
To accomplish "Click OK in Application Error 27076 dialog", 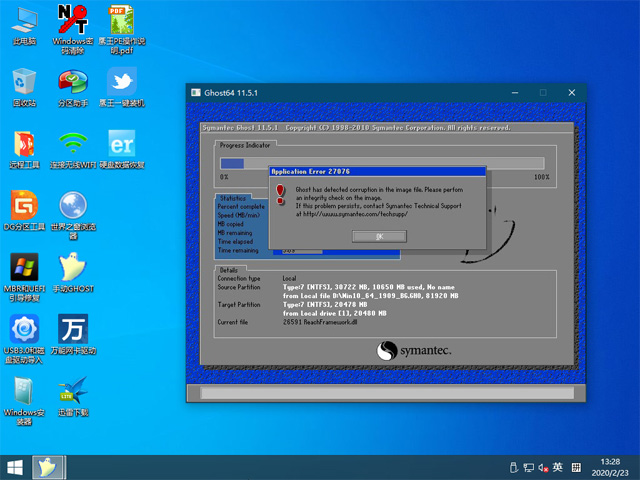I will click(x=380, y=236).
